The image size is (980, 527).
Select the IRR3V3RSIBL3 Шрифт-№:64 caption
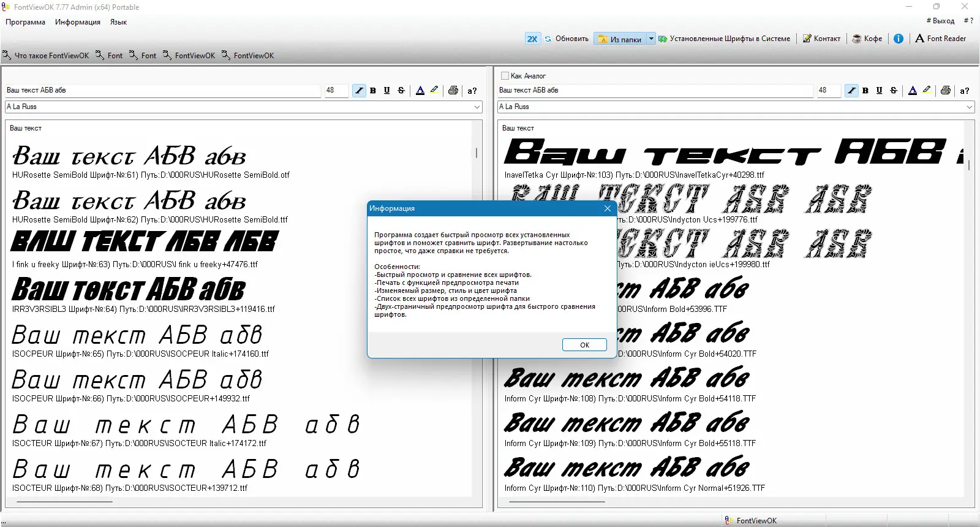click(143, 309)
